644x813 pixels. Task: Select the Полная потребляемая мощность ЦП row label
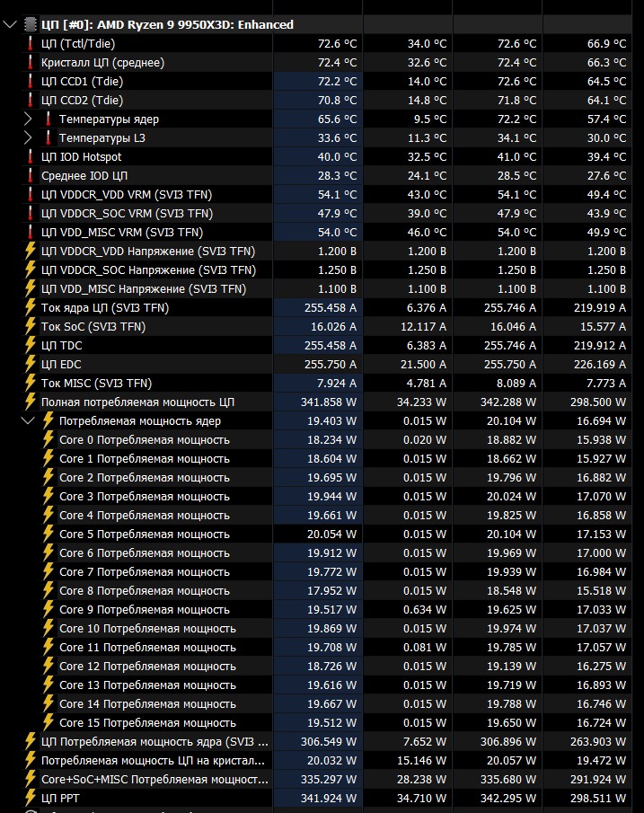click(138, 402)
